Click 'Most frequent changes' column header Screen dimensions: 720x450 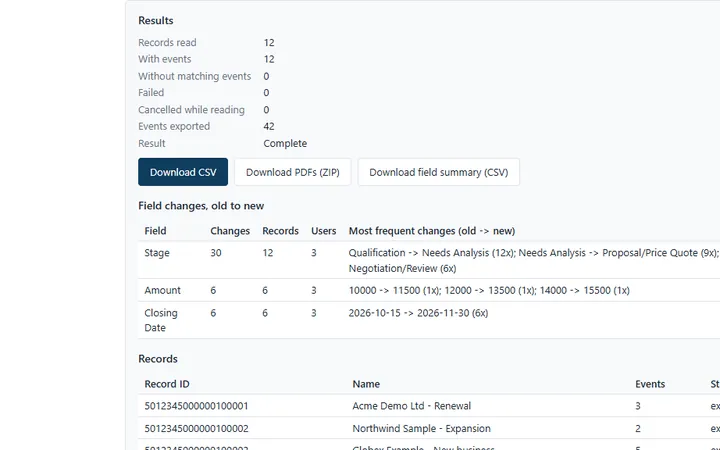pyautogui.click(x=432, y=231)
